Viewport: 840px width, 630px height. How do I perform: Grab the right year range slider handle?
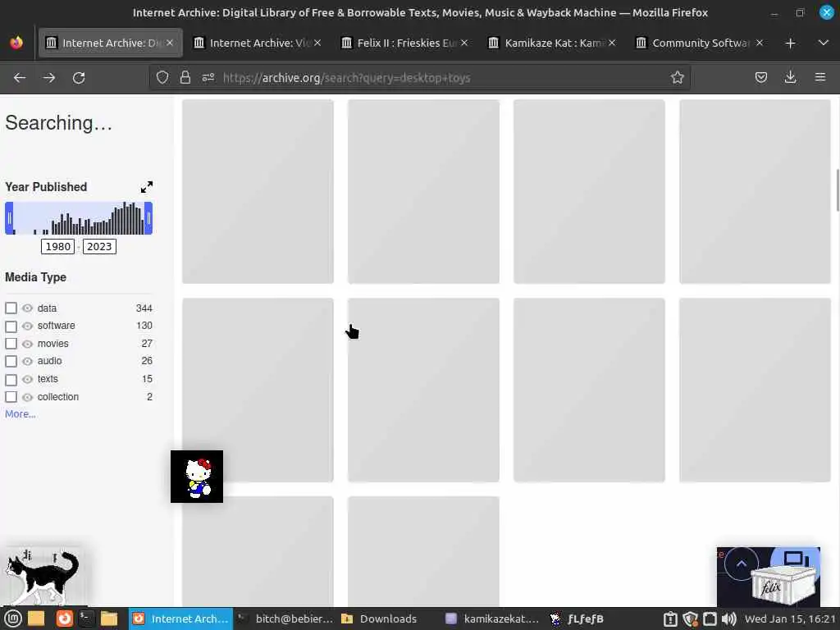tap(148, 218)
